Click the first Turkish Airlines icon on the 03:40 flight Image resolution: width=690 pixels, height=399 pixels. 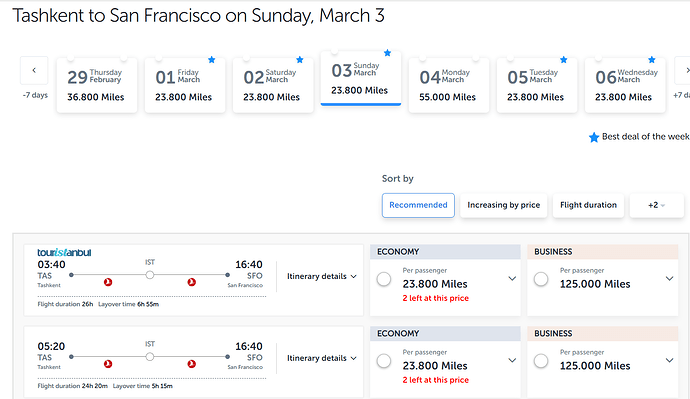(x=108, y=282)
